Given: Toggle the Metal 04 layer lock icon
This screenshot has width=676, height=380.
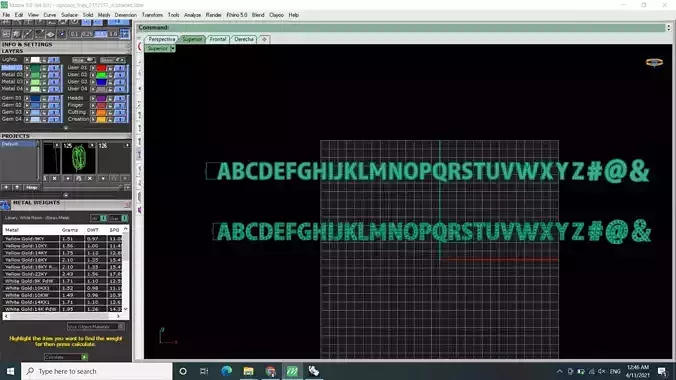Looking at the screenshot, I should tap(44, 89).
